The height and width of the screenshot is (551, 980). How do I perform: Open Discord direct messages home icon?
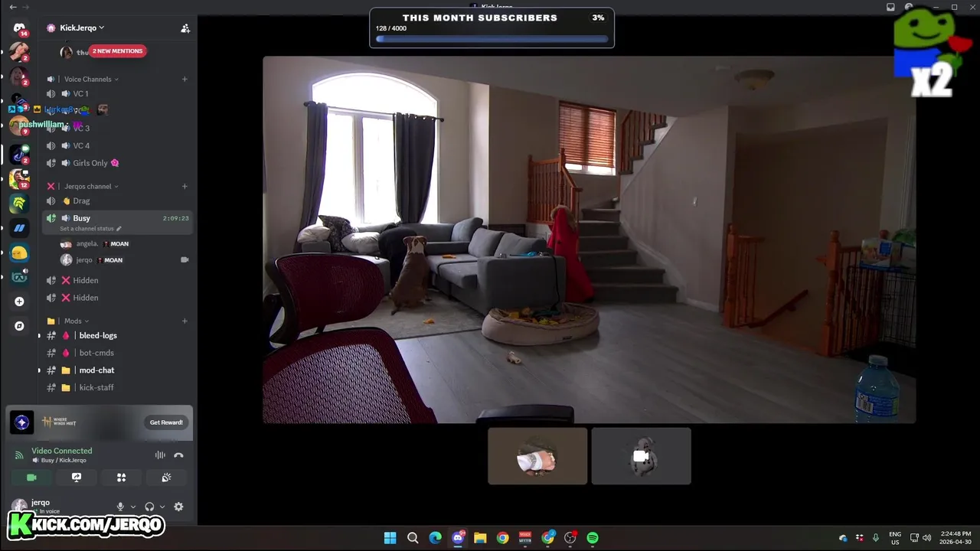[x=19, y=28]
